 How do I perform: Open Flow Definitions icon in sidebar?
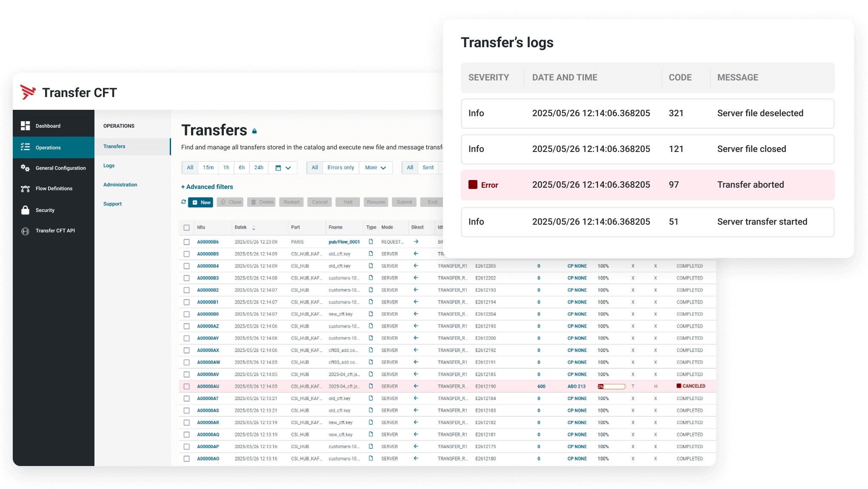pos(26,189)
